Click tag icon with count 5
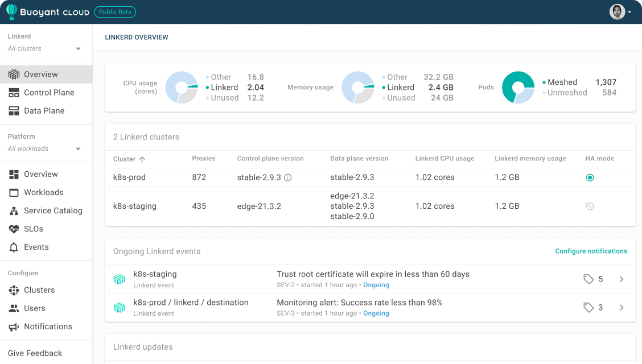The width and height of the screenshot is (642, 364). pos(588,279)
